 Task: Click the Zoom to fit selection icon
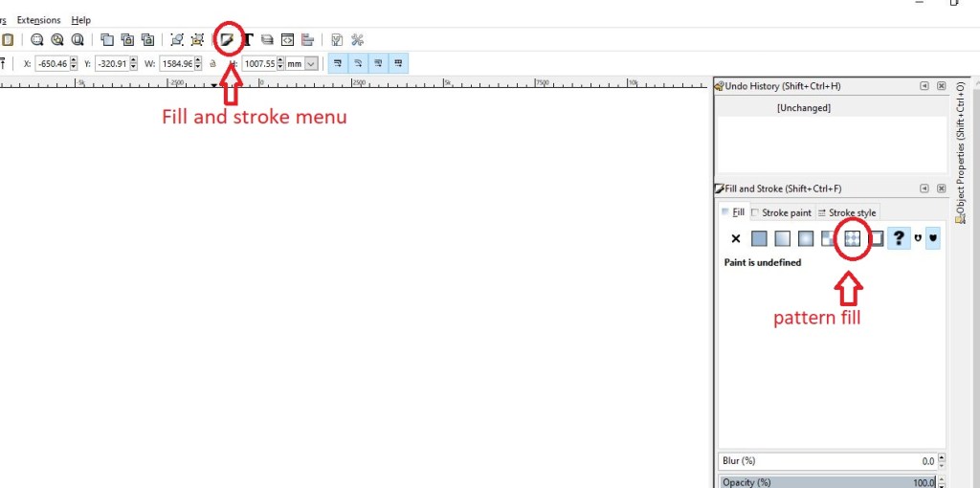37,40
